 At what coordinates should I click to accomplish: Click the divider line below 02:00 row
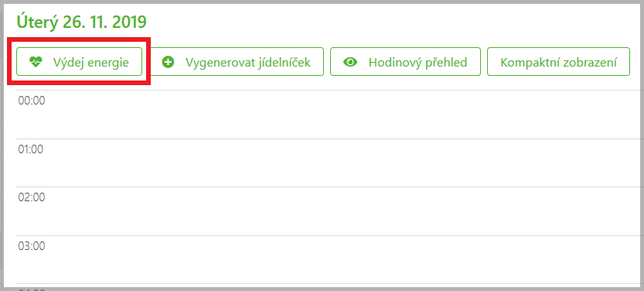coord(330,235)
